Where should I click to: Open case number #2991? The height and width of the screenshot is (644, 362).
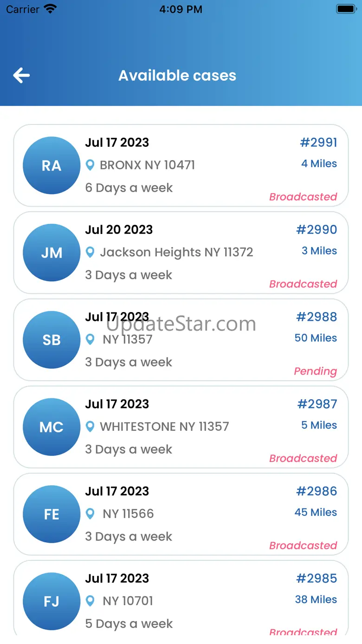point(318,143)
